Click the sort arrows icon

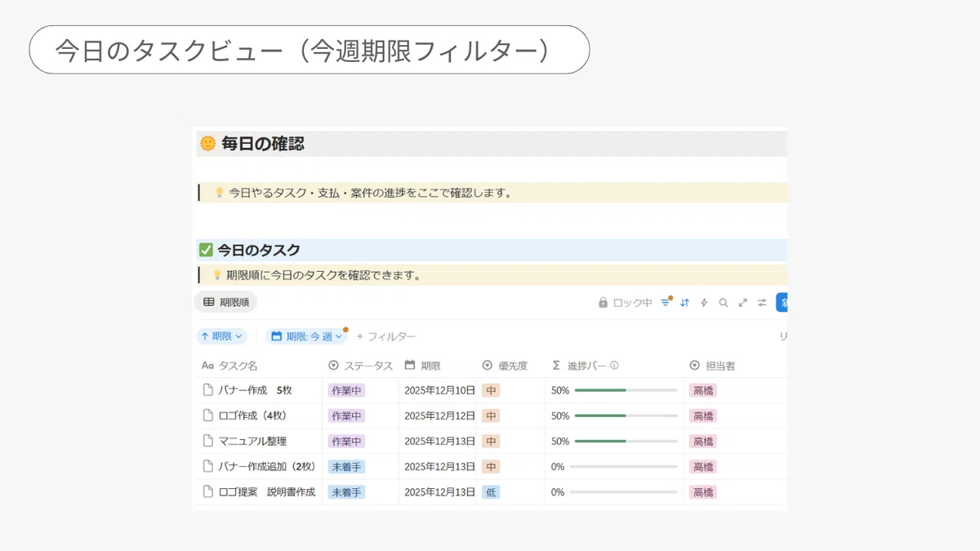point(684,303)
